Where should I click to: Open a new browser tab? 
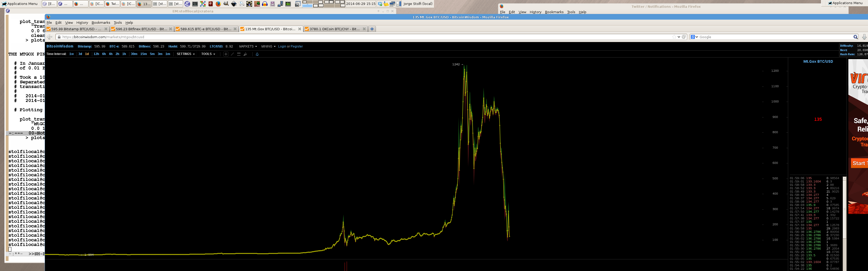point(372,29)
